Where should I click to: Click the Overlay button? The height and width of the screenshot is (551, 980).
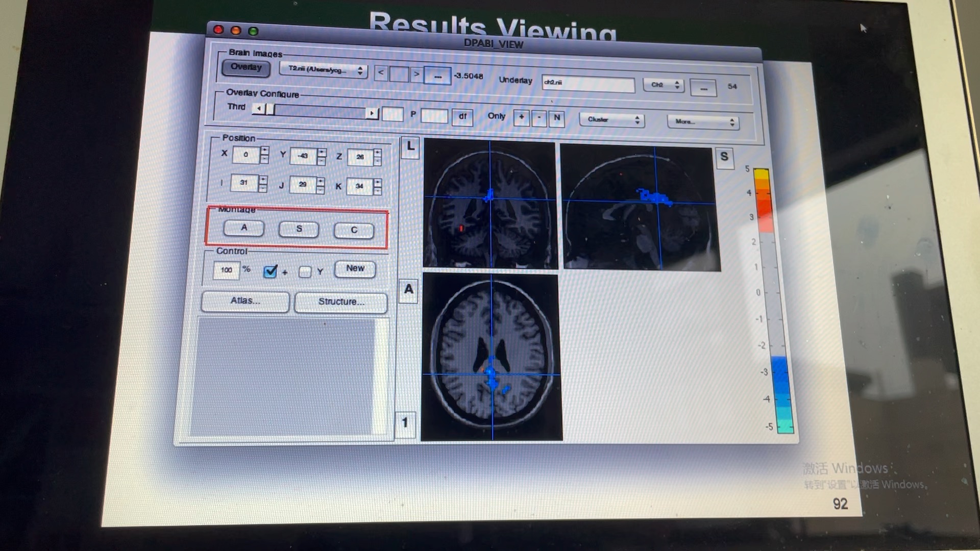click(x=246, y=67)
